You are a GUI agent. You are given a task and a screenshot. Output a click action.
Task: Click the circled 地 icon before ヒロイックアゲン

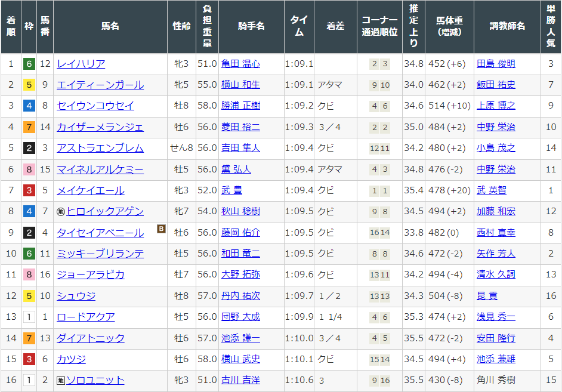point(61,212)
